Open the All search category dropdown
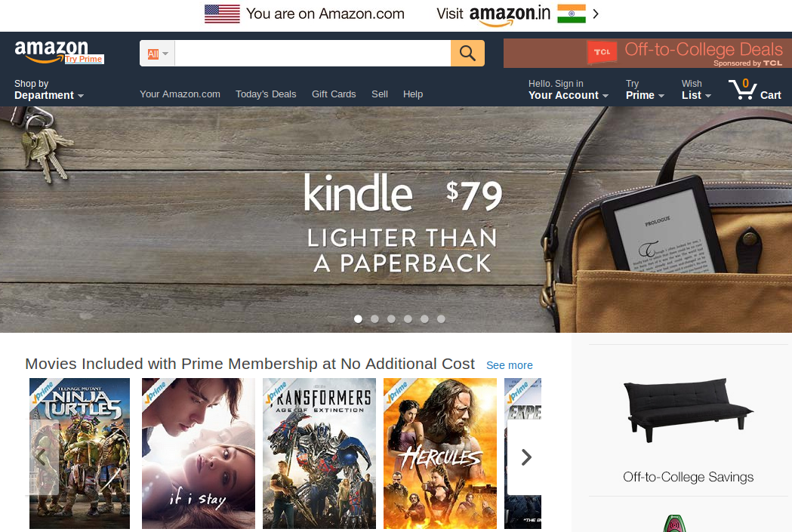This screenshot has width=792, height=532. (158, 54)
